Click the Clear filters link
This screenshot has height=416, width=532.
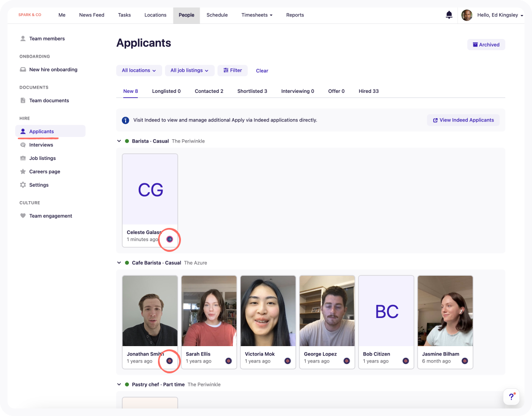[x=262, y=71]
